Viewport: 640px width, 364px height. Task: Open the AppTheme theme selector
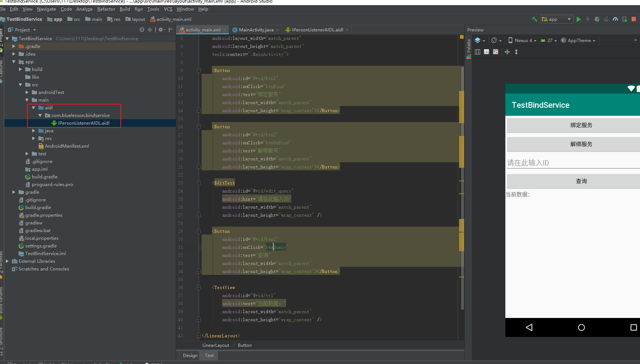pyautogui.click(x=579, y=41)
